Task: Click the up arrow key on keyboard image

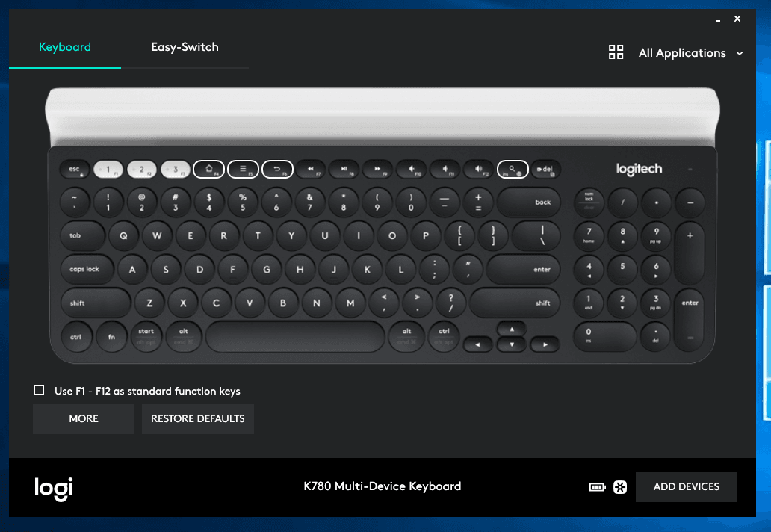Action: [x=512, y=330]
